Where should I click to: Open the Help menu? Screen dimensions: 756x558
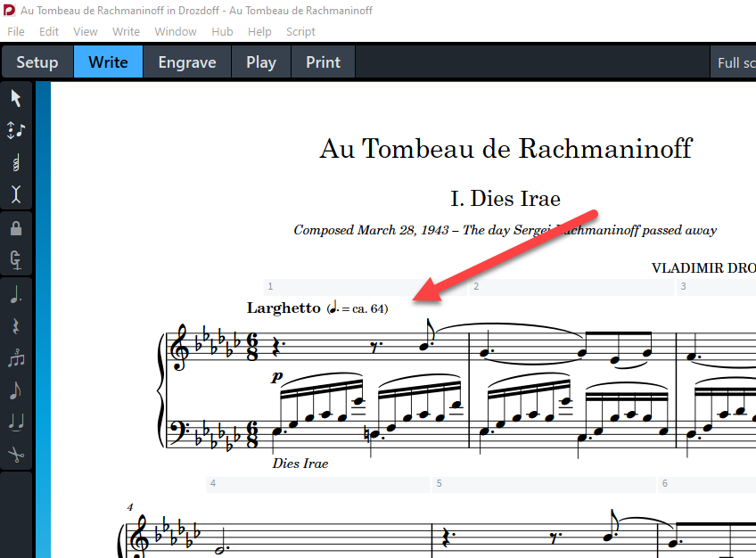pyautogui.click(x=259, y=32)
